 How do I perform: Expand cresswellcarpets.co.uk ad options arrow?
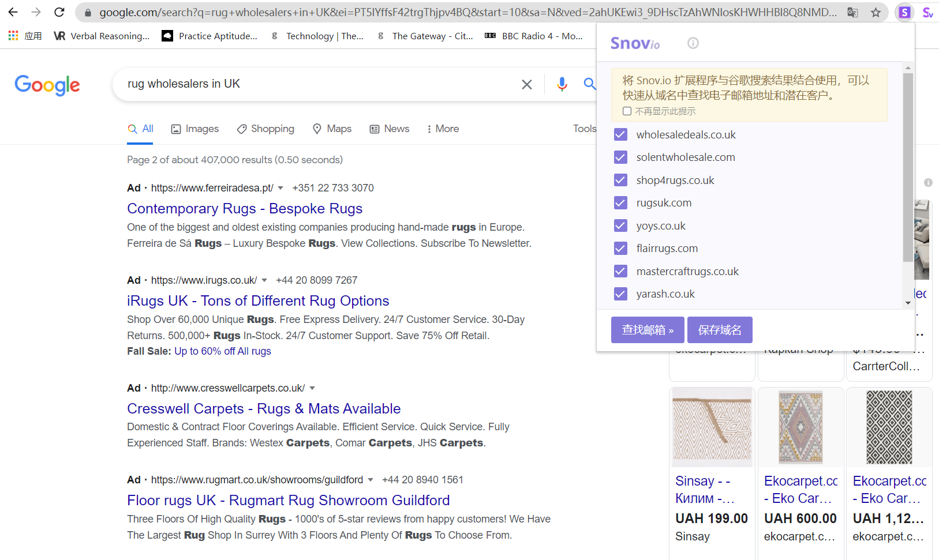tap(312, 388)
